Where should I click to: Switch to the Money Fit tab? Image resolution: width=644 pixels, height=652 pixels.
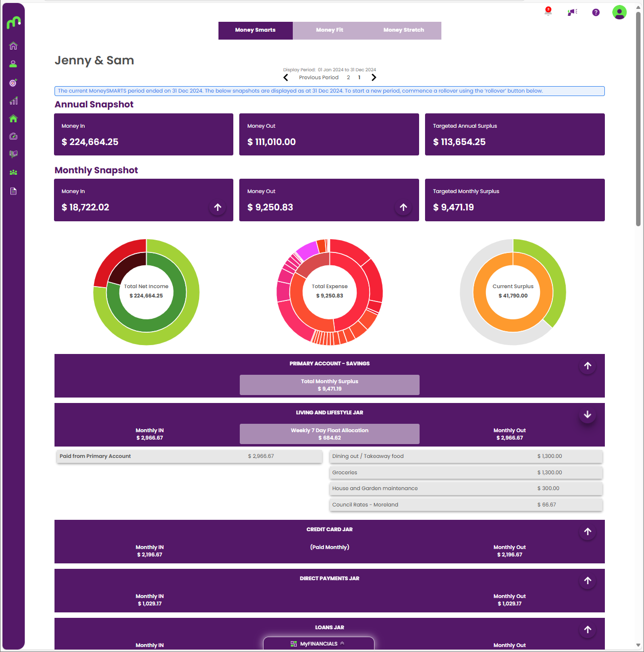[x=329, y=30]
